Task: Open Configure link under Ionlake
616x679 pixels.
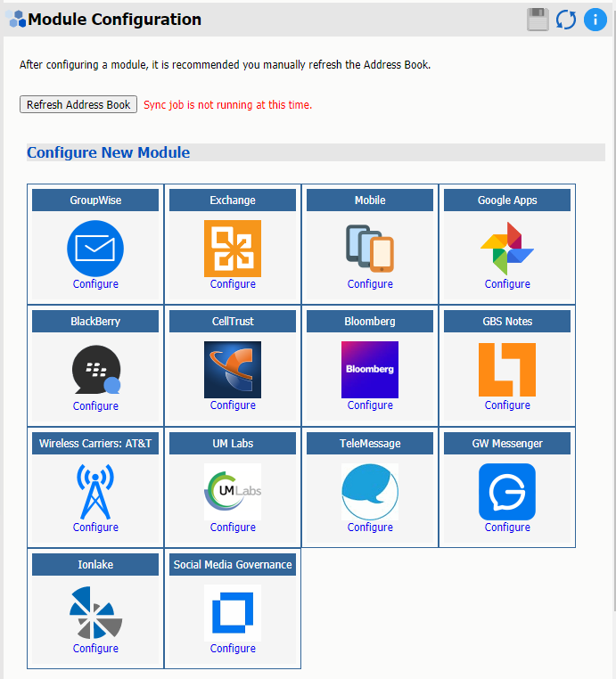Action: (x=95, y=649)
